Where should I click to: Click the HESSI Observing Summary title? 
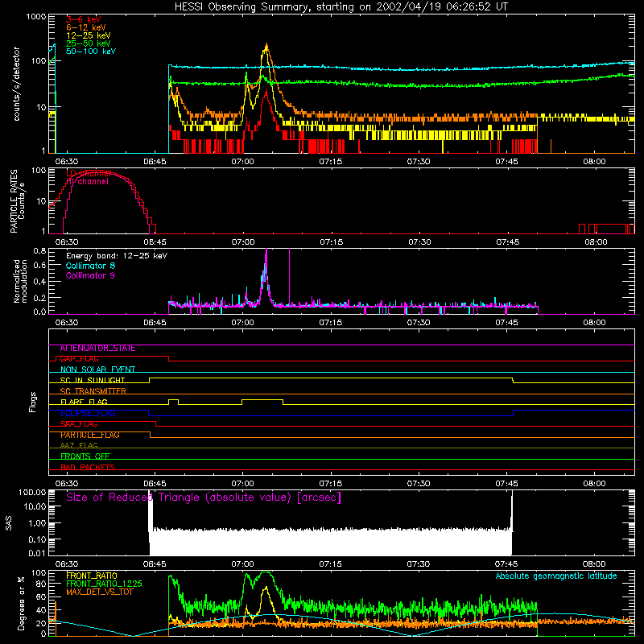[341, 7]
